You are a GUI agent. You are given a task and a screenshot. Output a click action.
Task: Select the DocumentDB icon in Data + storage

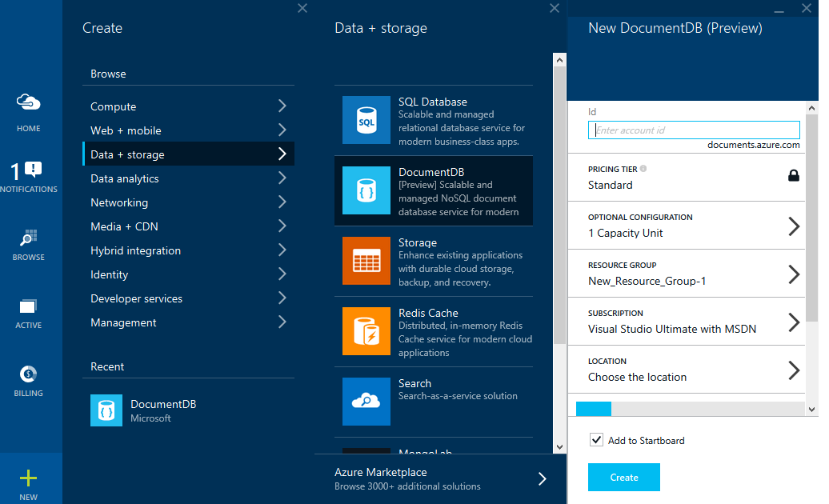point(366,190)
